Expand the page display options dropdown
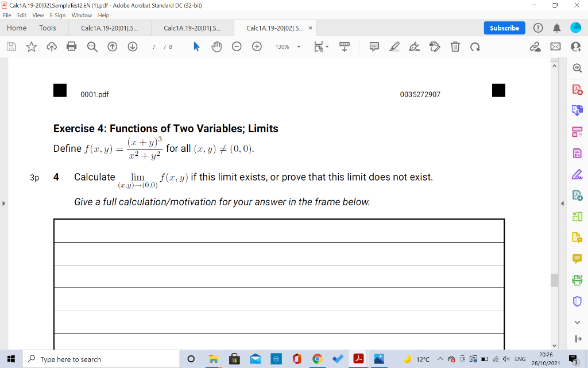Viewport: 588px width, 368px height. 328,47
